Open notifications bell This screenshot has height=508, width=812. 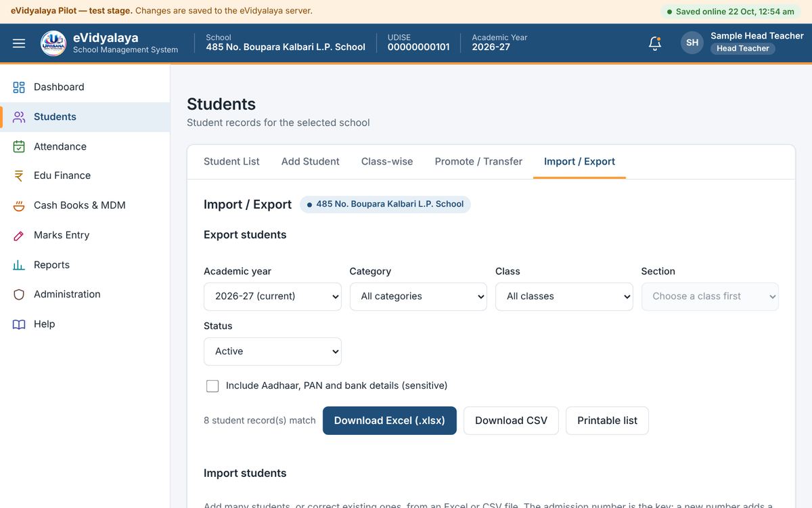(x=654, y=43)
